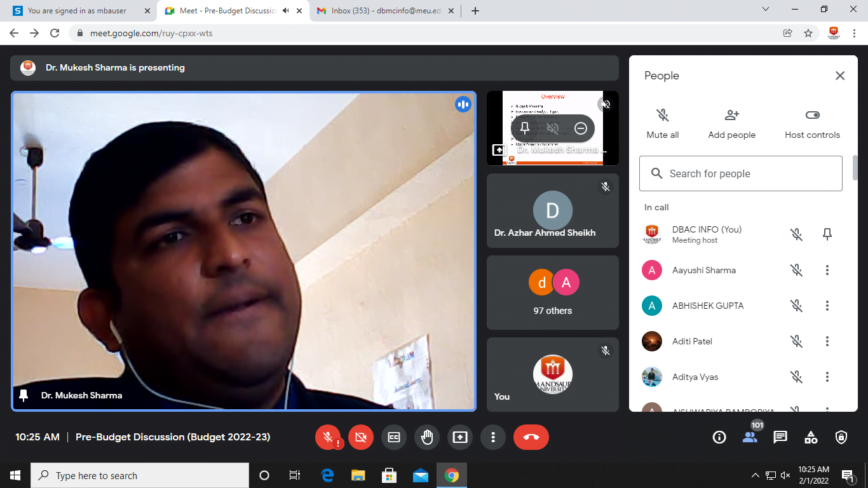Click mute icon next to DBAC INFO (You)

[x=797, y=234]
